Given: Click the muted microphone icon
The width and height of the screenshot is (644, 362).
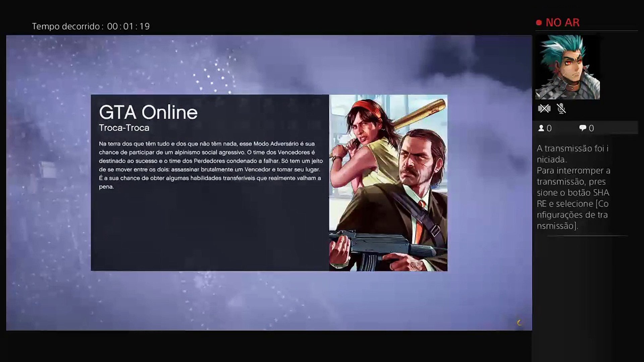Looking at the screenshot, I should coord(561,109).
